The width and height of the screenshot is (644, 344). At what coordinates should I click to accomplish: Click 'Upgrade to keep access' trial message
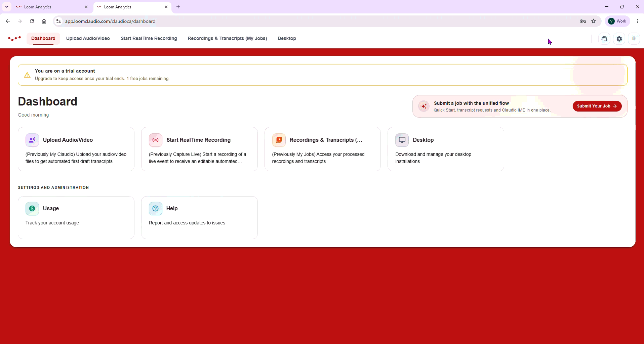point(102,79)
